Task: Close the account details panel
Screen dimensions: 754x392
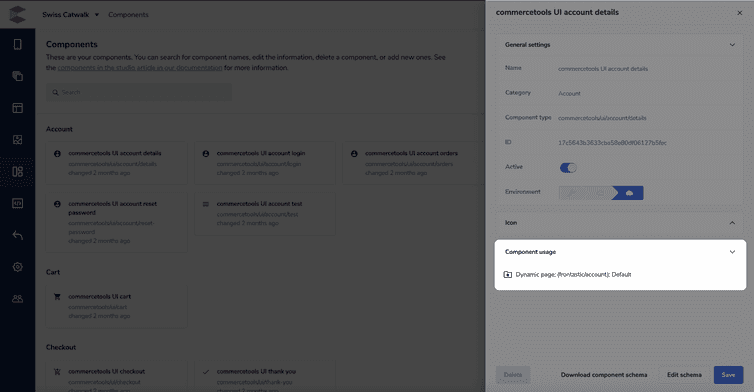Action: click(740, 13)
